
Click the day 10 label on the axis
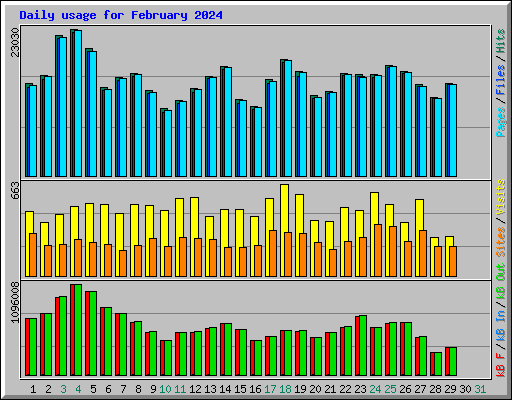coord(165,389)
